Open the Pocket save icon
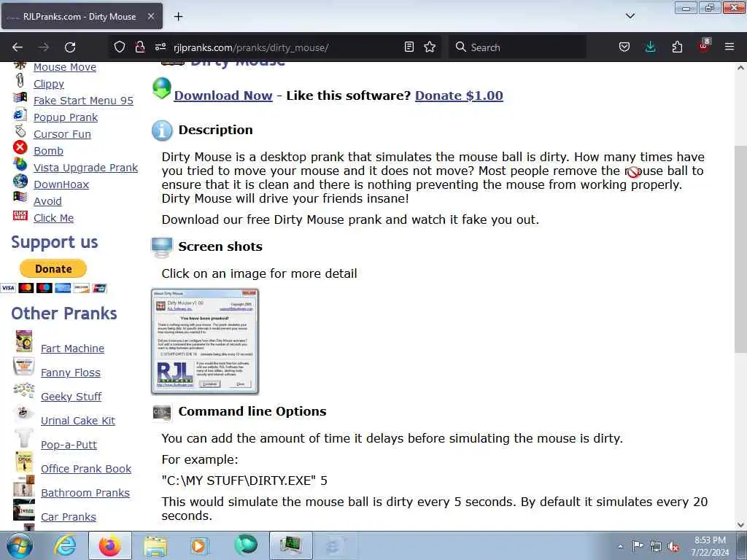Image resolution: width=747 pixels, height=560 pixels. [x=624, y=47]
